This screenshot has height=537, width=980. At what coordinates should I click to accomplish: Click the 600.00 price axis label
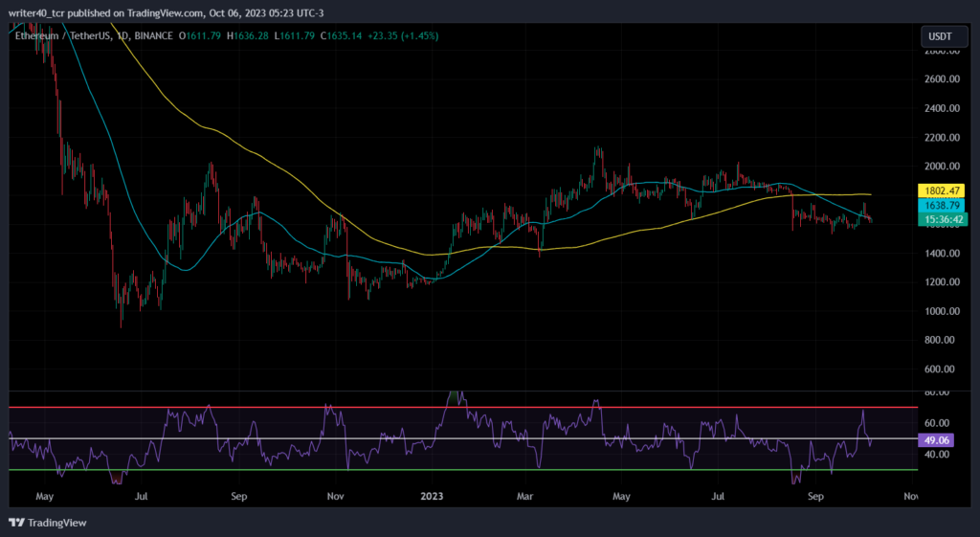(x=940, y=369)
